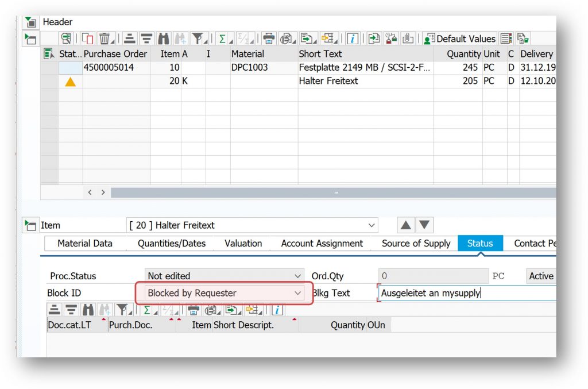Show info in the status list toolbar
This screenshot has width=588, height=389.
point(277,310)
